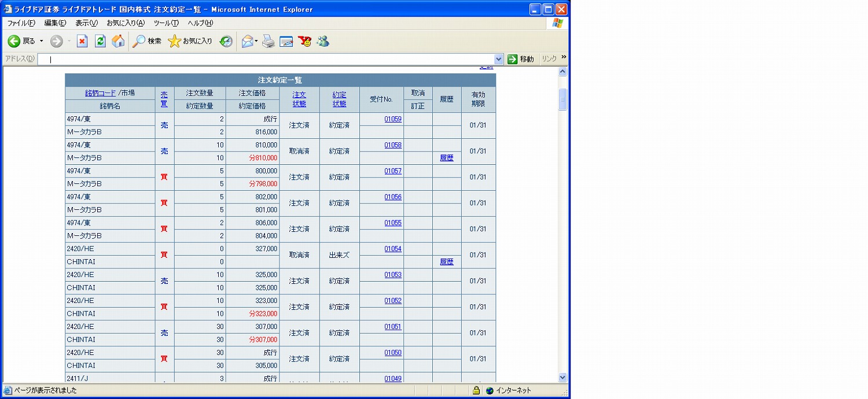Screen dimensions: 868x399
Task: Open the Back button history dropdown arrow
Action: 41,41
